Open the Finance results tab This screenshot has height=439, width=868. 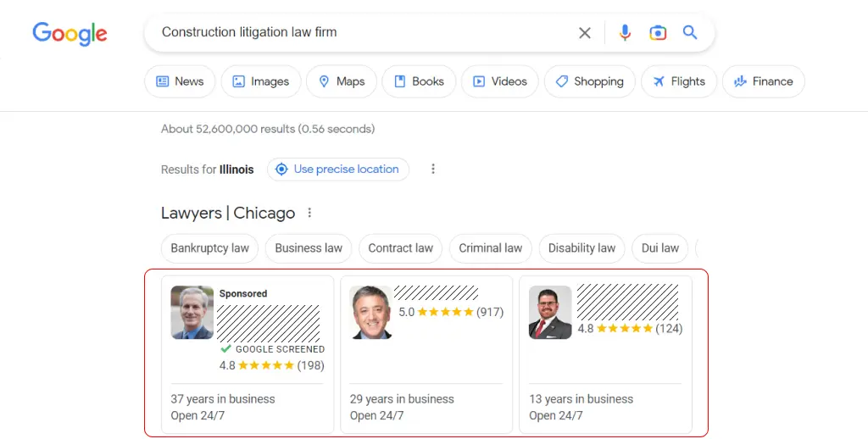click(x=764, y=81)
